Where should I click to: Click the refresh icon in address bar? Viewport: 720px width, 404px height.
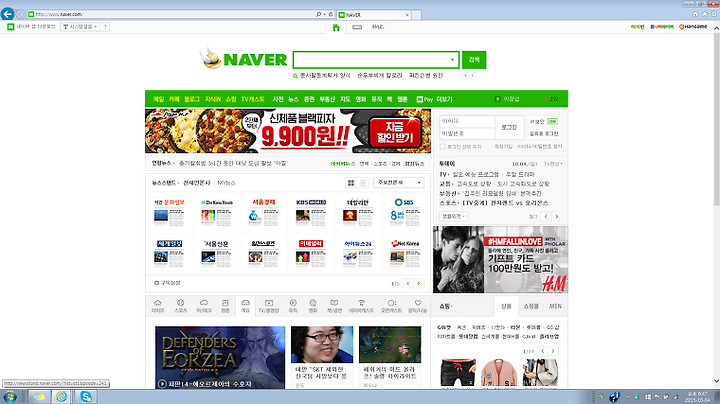330,15
